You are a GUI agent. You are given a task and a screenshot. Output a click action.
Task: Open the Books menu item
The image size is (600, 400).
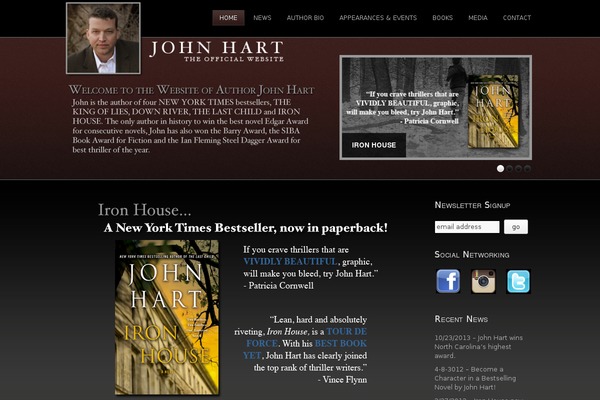point(443,18)
